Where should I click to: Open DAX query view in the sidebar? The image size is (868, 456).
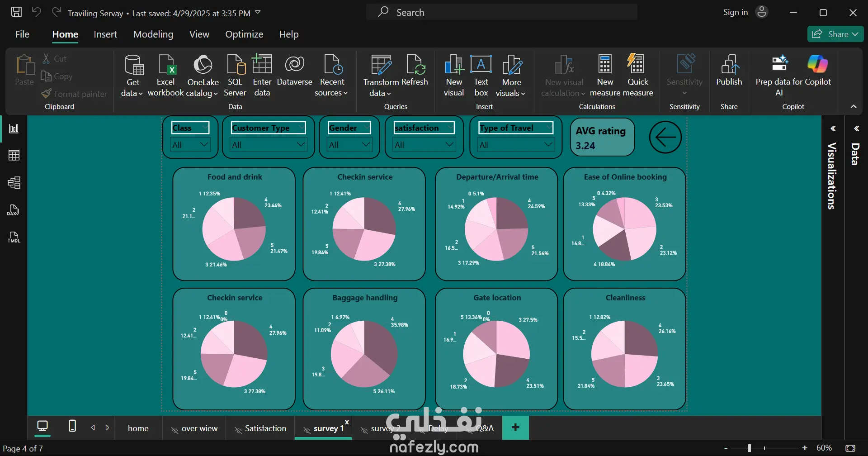click(14, 210)
